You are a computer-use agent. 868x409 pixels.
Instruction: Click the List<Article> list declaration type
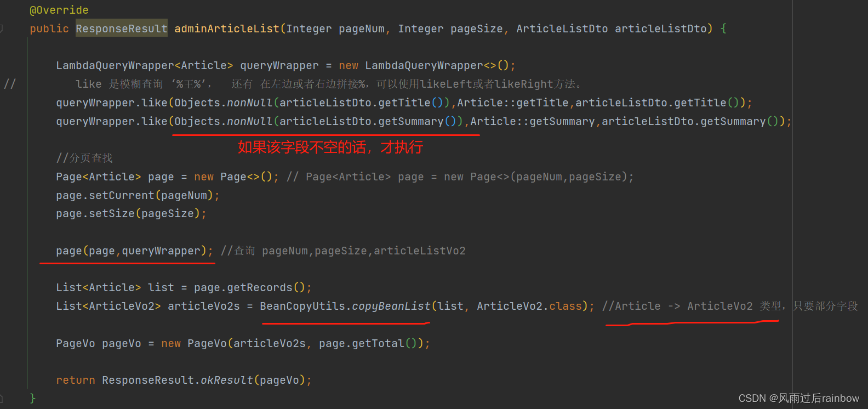(x=99, y=287)
